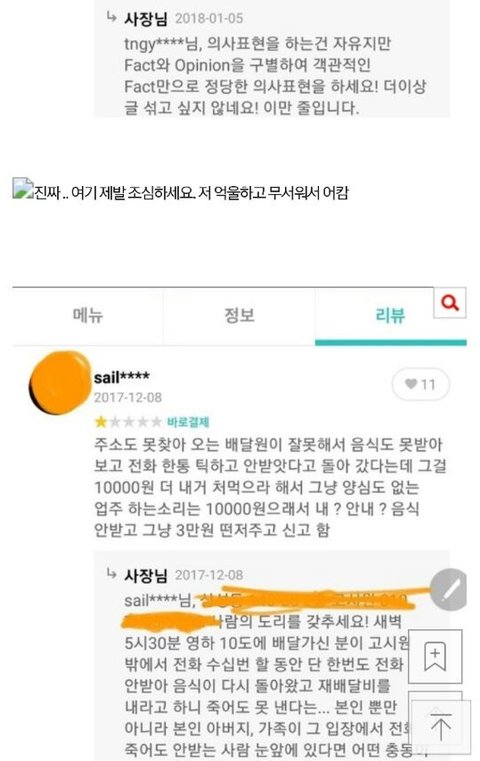The image size is (480, 761).
Task: Click the one-star rating on review
Action: tap(128, 422)
